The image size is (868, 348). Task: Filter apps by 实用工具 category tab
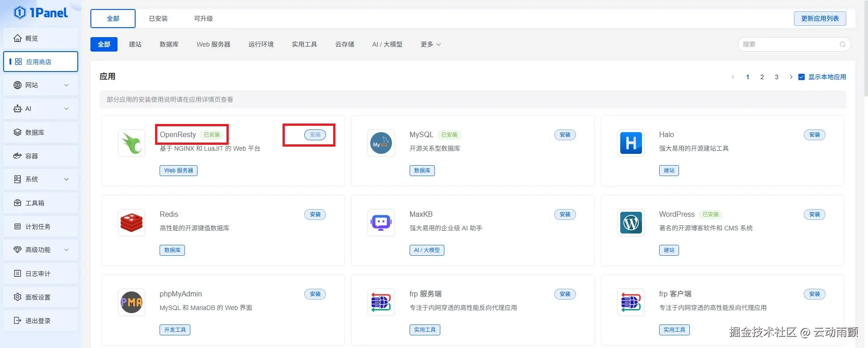click(304, 44)
